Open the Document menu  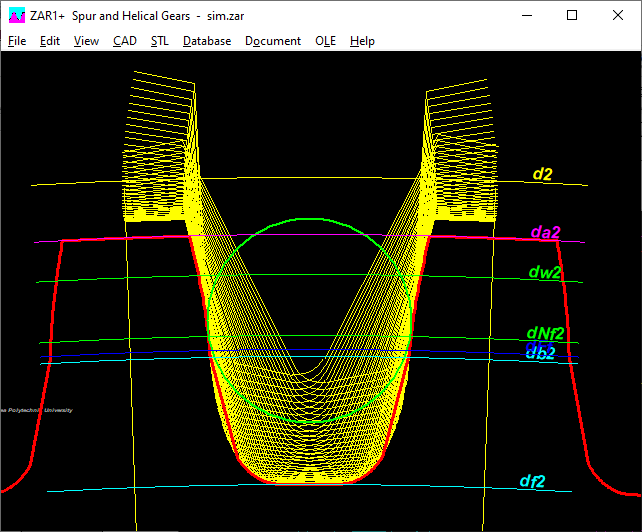coord(273,41)
